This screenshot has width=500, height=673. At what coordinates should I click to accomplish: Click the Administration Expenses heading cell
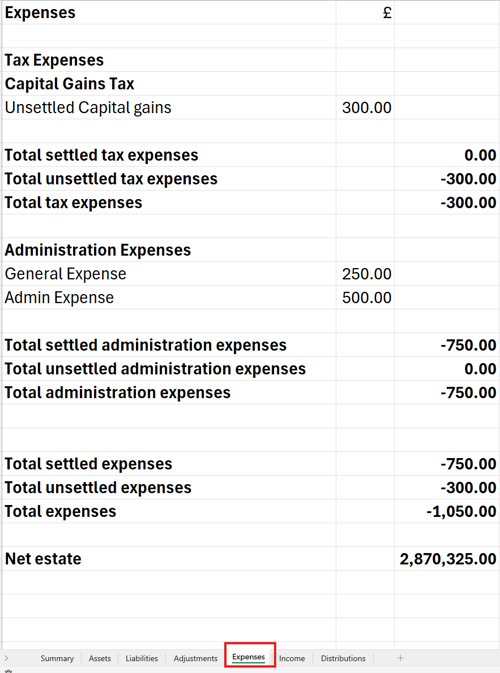[169, 250]
